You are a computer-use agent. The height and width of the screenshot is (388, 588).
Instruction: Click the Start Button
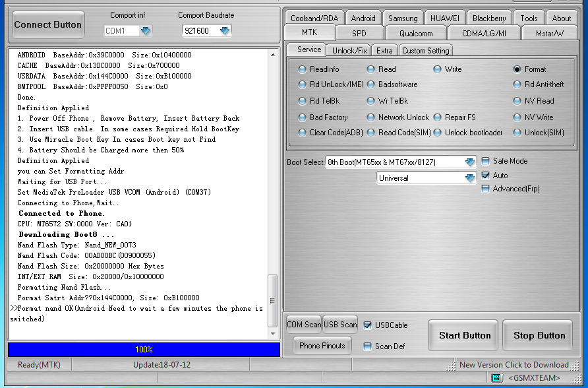click(x=463, y=335)
